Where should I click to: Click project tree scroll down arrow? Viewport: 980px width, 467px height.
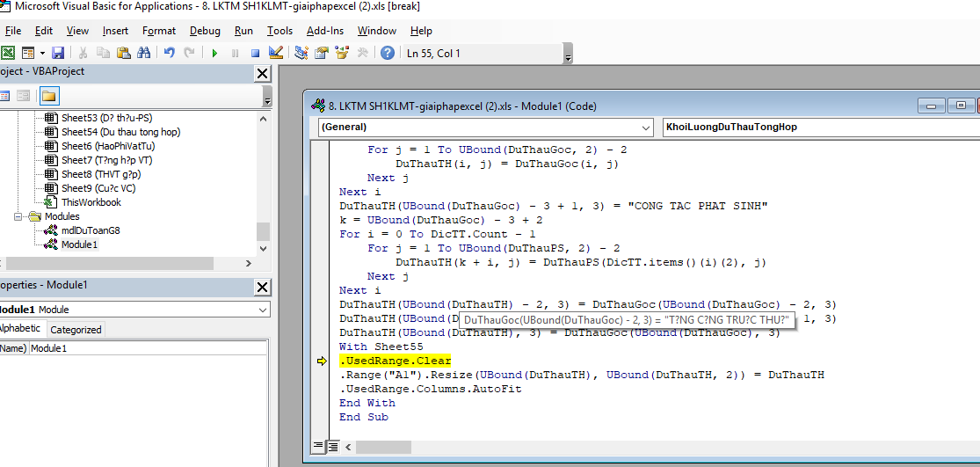click(263, 249)
